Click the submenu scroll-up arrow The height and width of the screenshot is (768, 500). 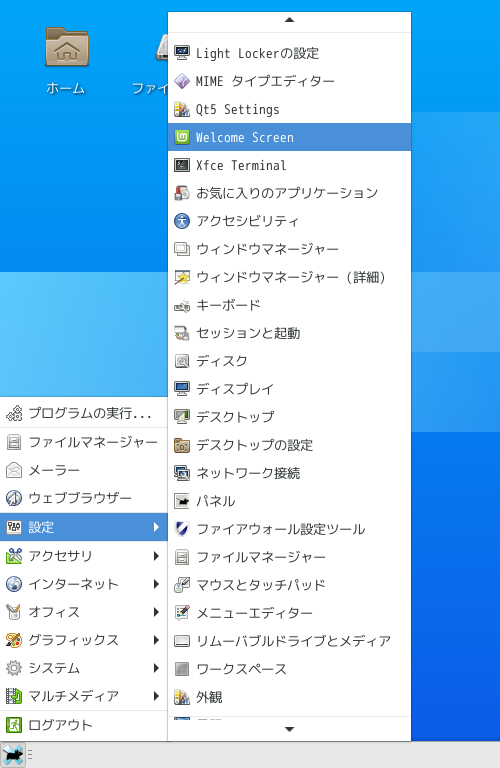(289, 20)
